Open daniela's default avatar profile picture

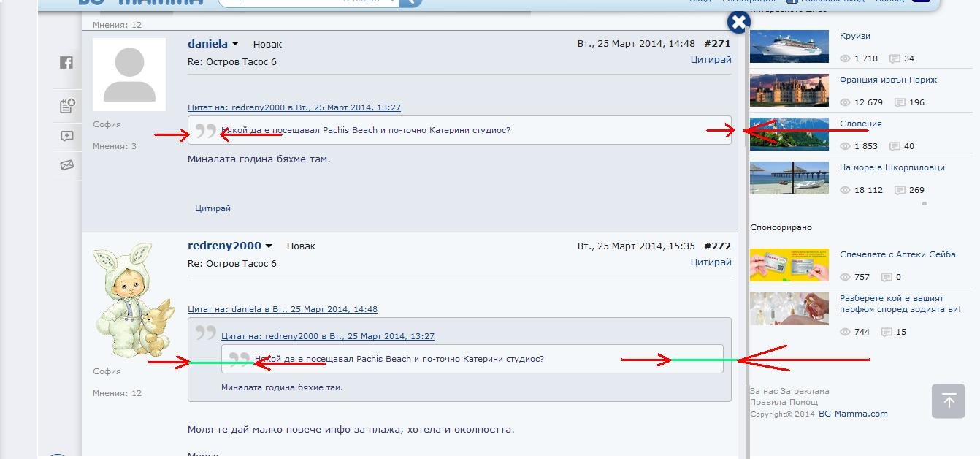pyautogui.click(x=129, y=75)
